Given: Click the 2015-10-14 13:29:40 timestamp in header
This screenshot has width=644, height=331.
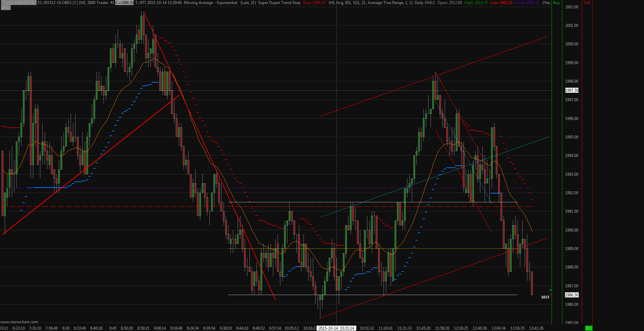Looking at the screenshot, I should tap(164, 3).
